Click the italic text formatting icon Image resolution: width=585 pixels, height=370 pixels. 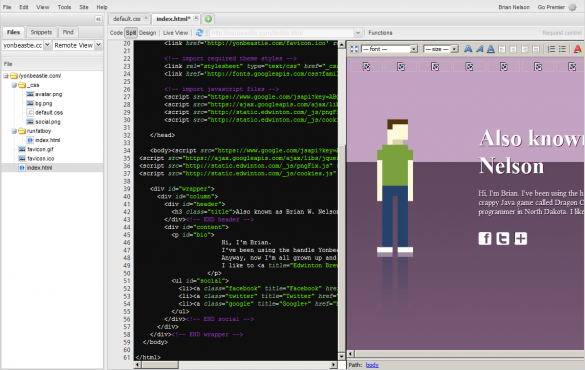pyautogui.click(x=479, y=49)
